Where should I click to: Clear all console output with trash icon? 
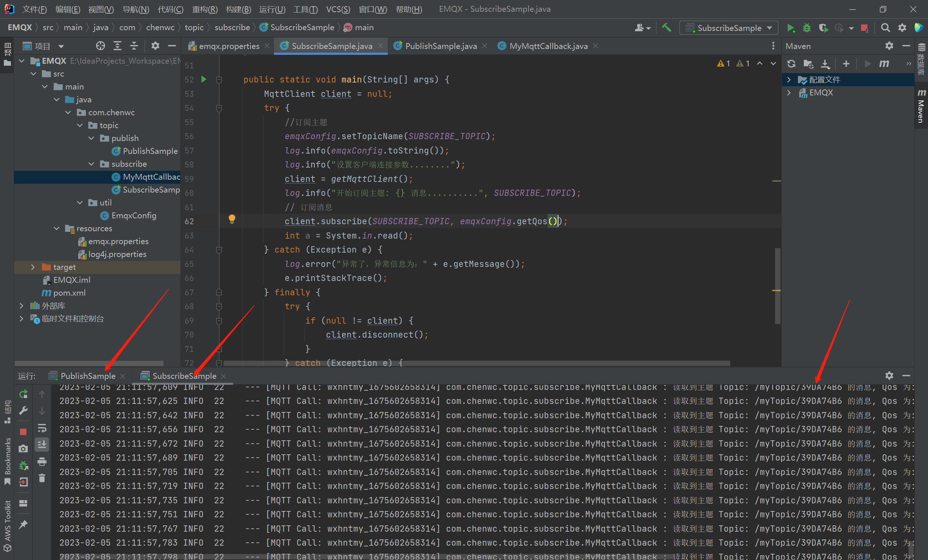[x=42, y=478]
